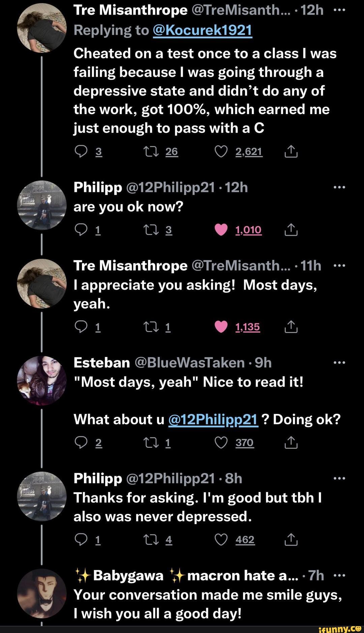Open the 370 likes count on Esteban's tweet

click(x=244, y=443)
